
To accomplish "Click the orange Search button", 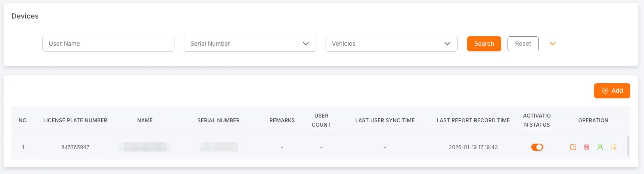I will click(484, 44).
